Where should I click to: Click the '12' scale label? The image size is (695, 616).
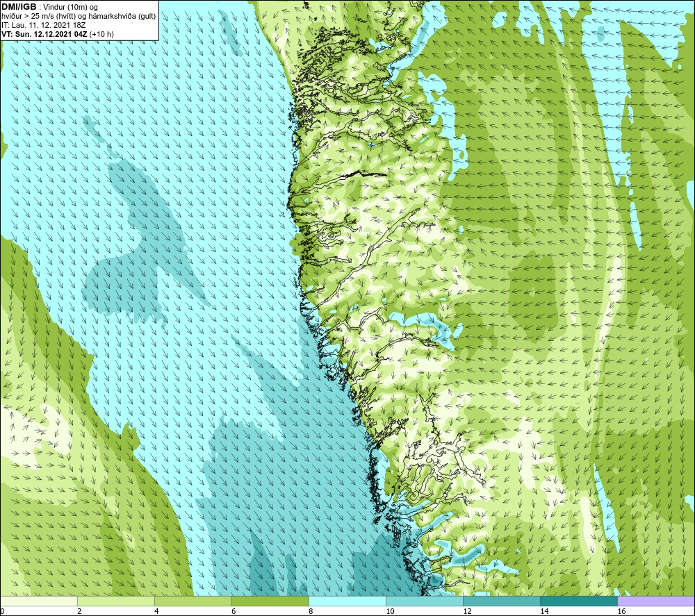(467, 612)
